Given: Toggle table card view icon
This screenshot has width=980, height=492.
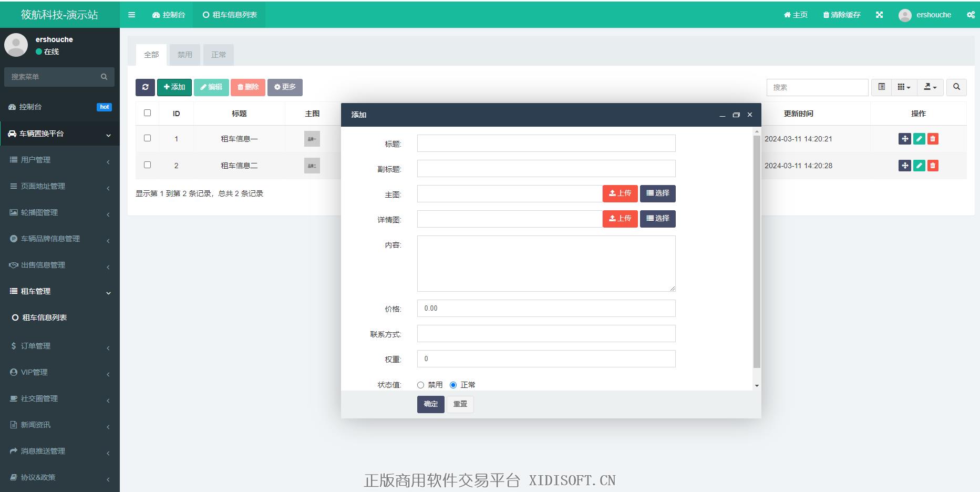Looking at the screenshot, I should coord(882,87).
